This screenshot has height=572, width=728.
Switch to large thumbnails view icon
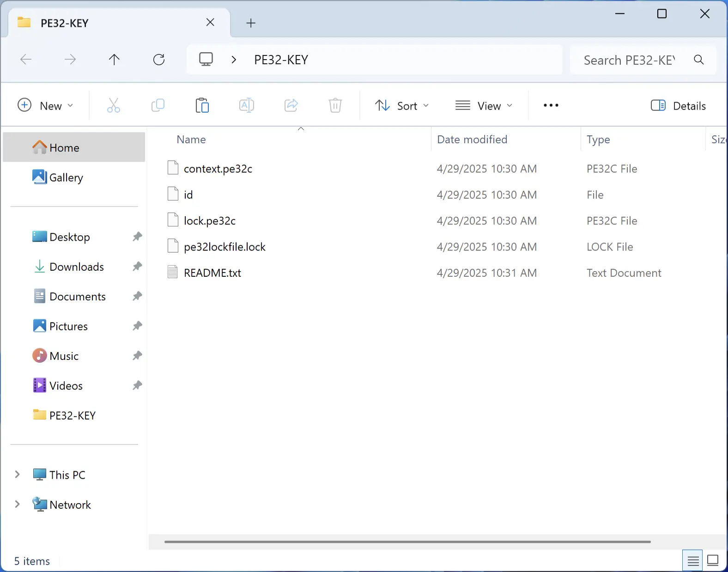coord(713,561)
